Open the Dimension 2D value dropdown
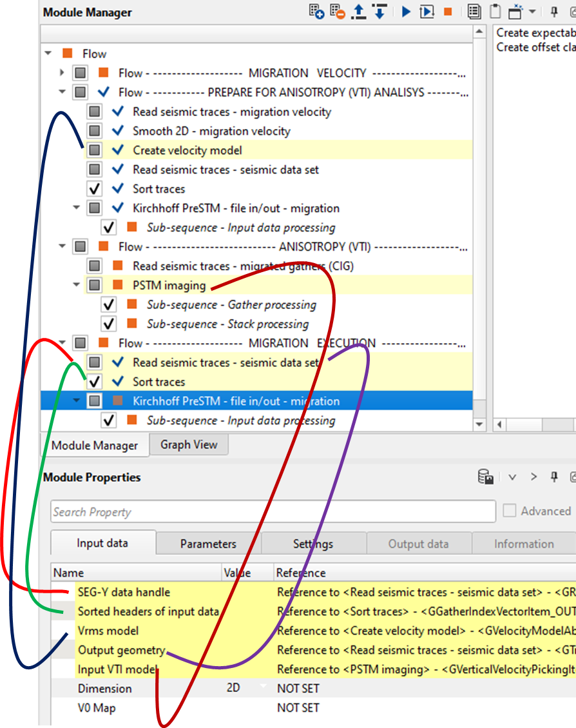The width and height of the screenshot is (576, 728). click(264, 687)
